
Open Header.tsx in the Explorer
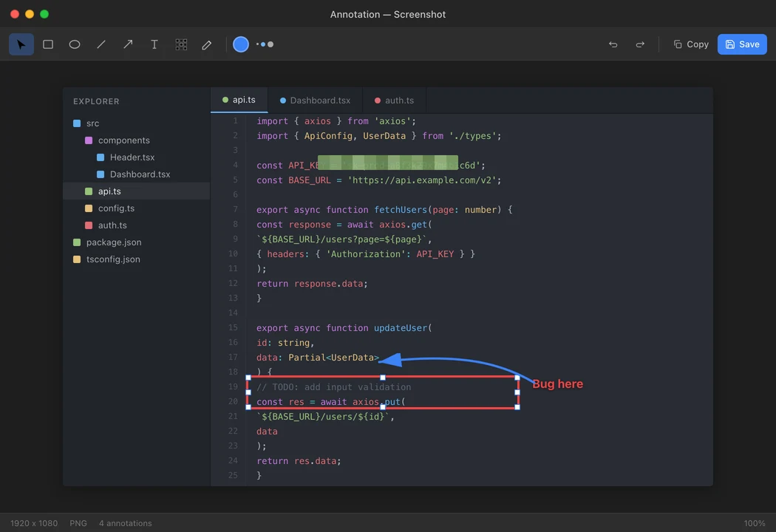tap(136, 157)
